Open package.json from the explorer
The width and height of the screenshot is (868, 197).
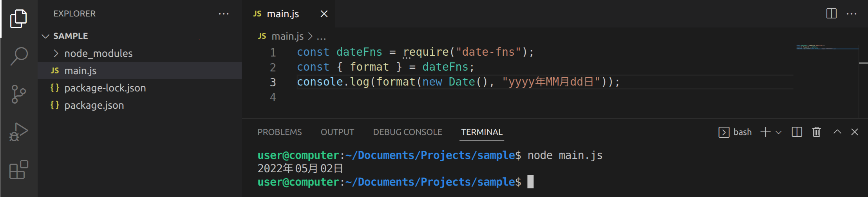[x=94, y=105]
